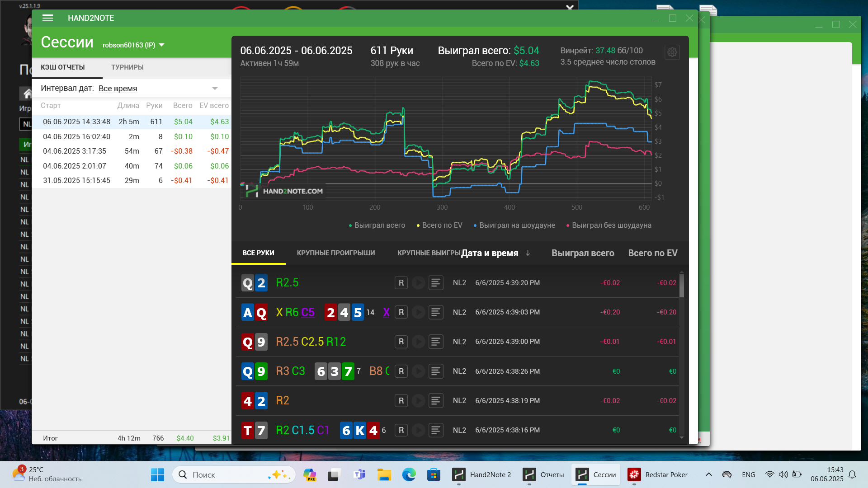868x488 pixels.
Task: Select session 06.06.2025 14:33:48
Action: [132, 122]
